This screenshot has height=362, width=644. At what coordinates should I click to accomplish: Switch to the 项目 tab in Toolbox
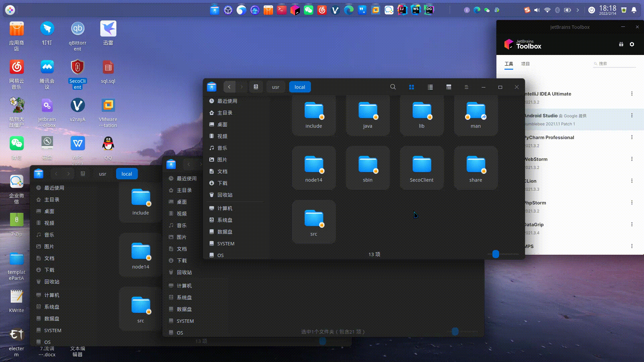526,63
